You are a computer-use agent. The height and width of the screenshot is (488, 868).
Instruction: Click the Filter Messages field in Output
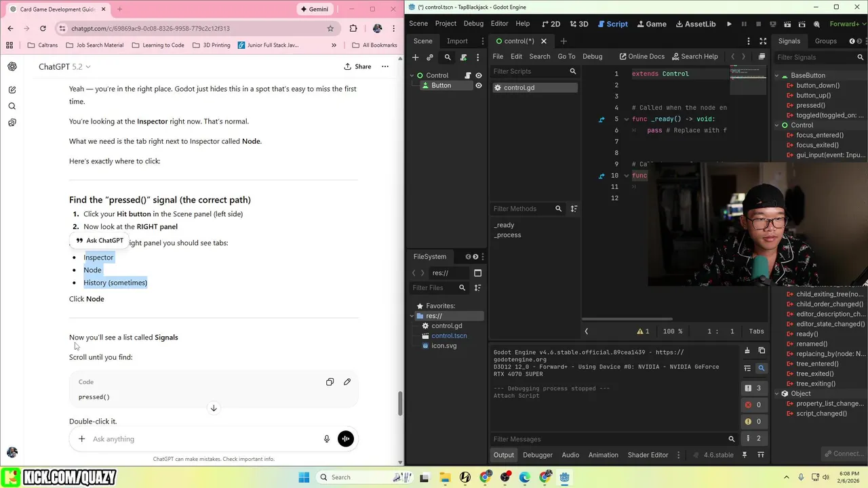(614, 439)
